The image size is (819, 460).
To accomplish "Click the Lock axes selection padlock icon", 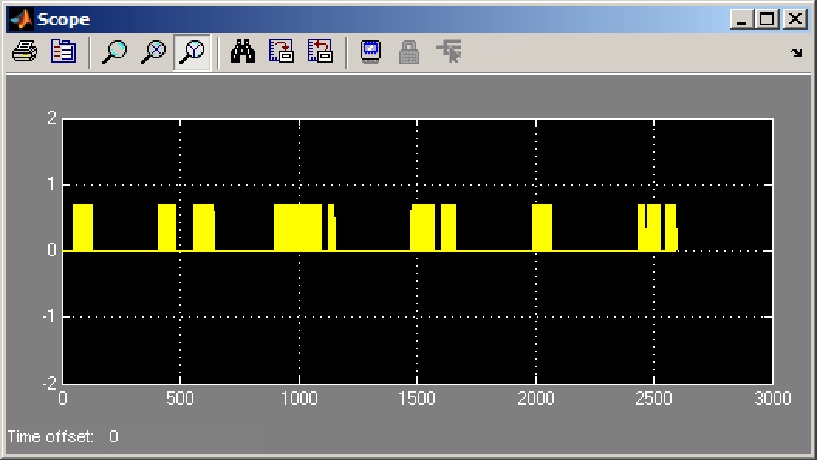I will (409, 52).
